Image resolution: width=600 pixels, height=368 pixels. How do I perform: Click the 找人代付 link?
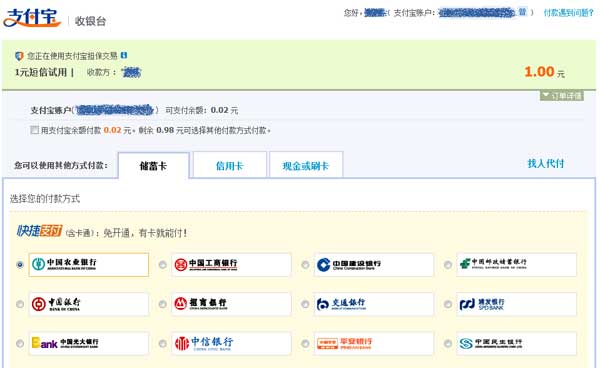(546, 164)
